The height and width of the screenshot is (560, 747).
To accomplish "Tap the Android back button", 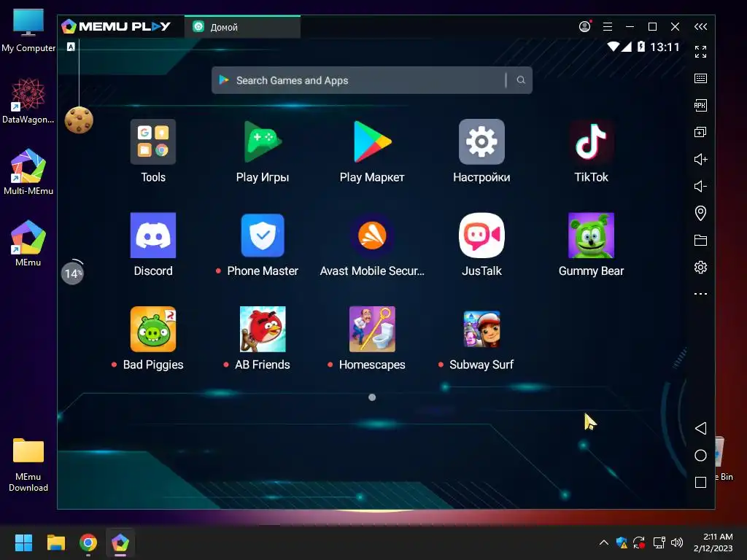I will [700, 428].
